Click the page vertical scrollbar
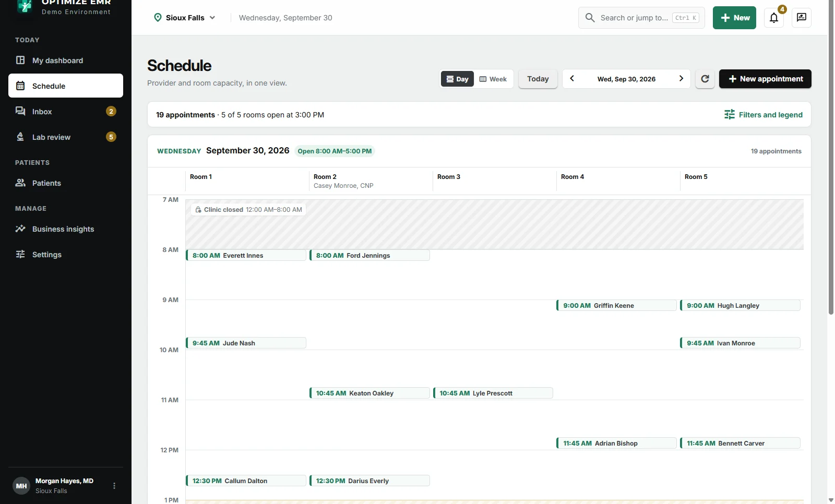Image resolution: width=835 pixels, height=504 pixels. (x=831, y=158)
